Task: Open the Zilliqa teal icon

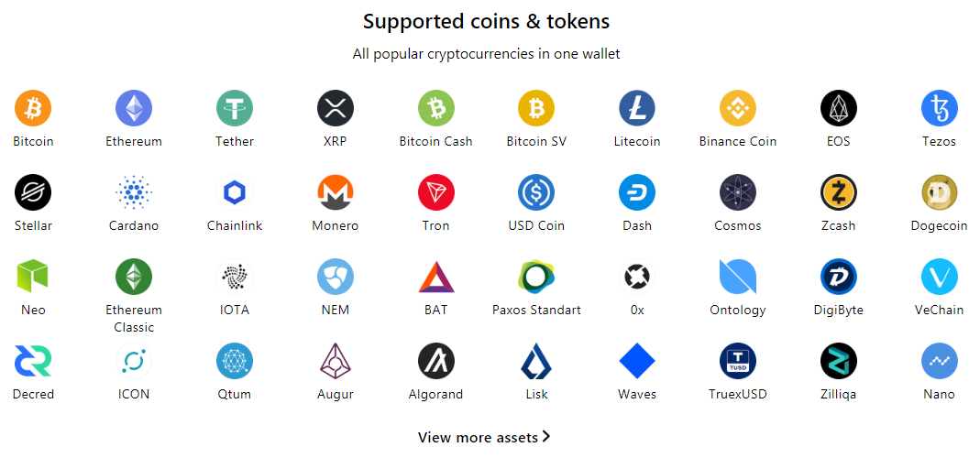Action: point(839,361)
